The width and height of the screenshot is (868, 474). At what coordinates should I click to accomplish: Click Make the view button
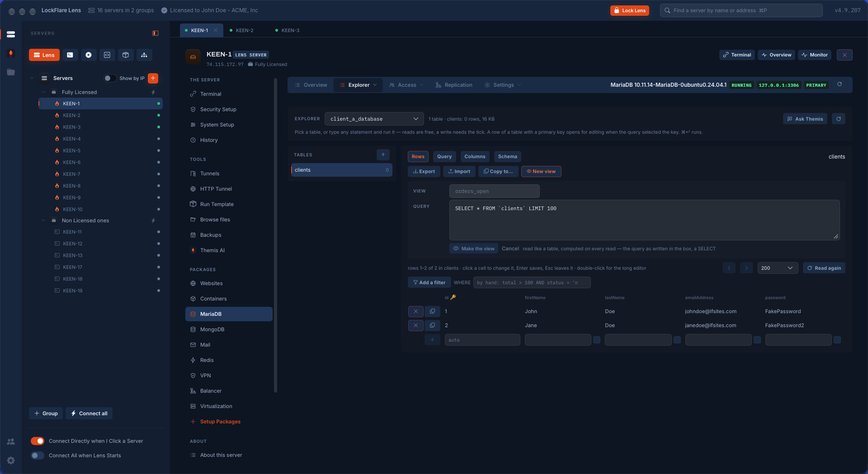[474, 249]
